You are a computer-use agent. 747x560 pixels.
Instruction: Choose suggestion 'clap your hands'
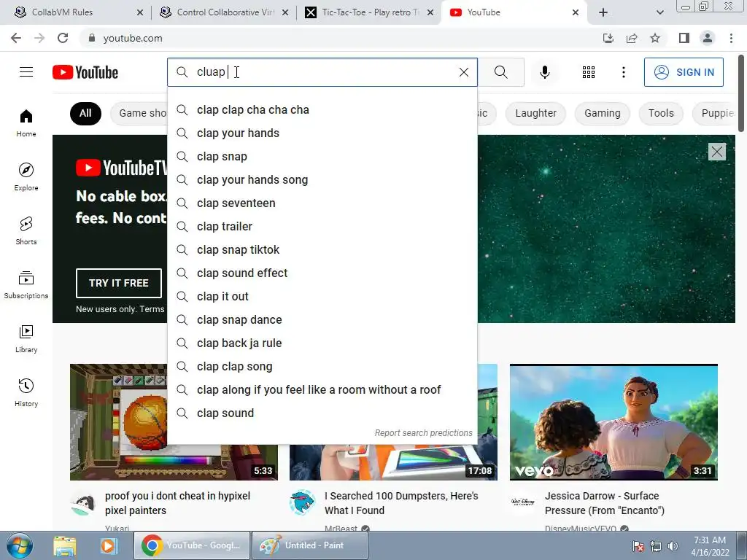tap(322, 133)
